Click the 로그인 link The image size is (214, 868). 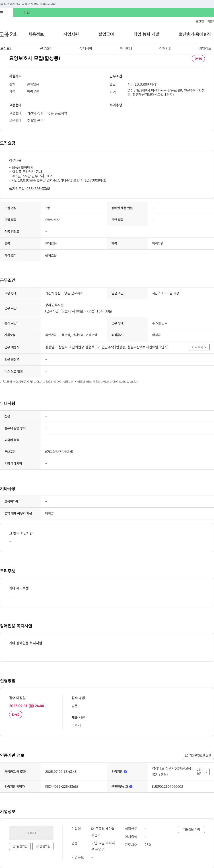tap(200, 21)
